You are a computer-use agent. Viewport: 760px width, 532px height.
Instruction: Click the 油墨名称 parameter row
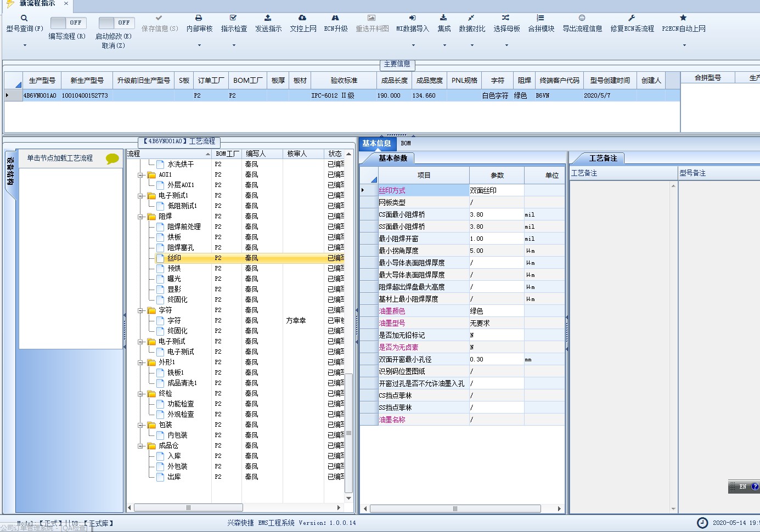click(462, 420)
